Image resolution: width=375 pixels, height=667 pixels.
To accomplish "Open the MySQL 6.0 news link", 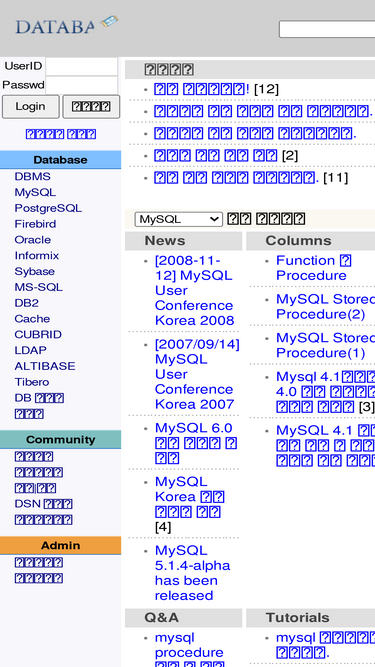I will coord(196,443).
